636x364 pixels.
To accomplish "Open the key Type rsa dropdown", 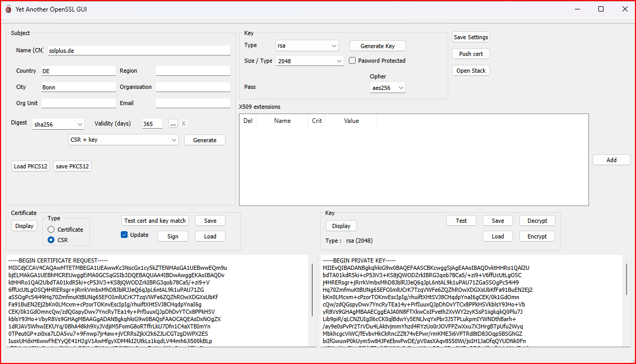I will click(307, 46).
